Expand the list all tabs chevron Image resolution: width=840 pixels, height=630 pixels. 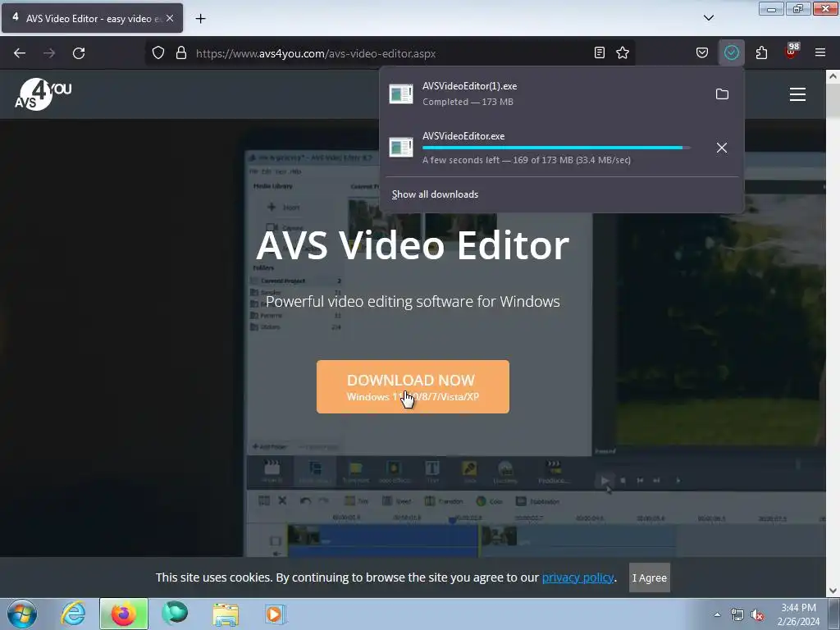(x=708, y=18)
